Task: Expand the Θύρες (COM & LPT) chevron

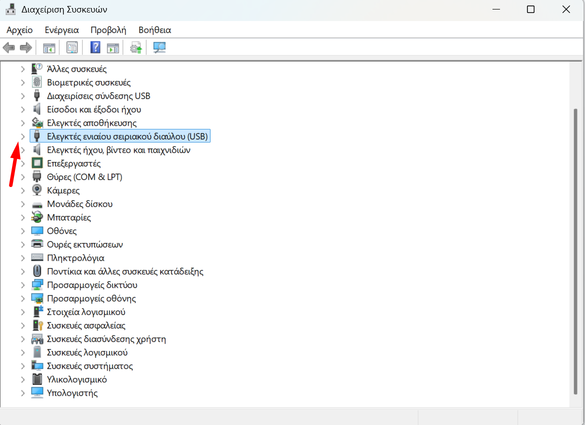Action: 22,177
